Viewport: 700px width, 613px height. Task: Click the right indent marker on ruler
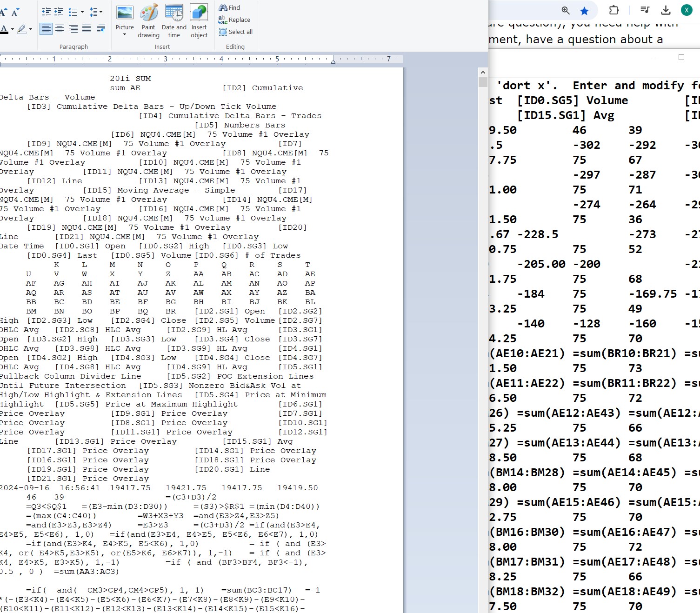click(333, 61)
